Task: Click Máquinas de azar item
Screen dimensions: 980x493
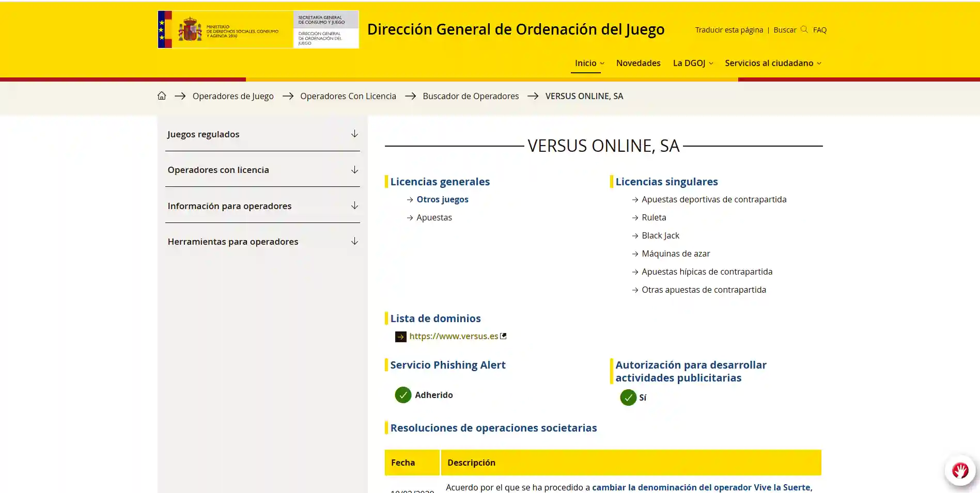Action: pos(676,253)
